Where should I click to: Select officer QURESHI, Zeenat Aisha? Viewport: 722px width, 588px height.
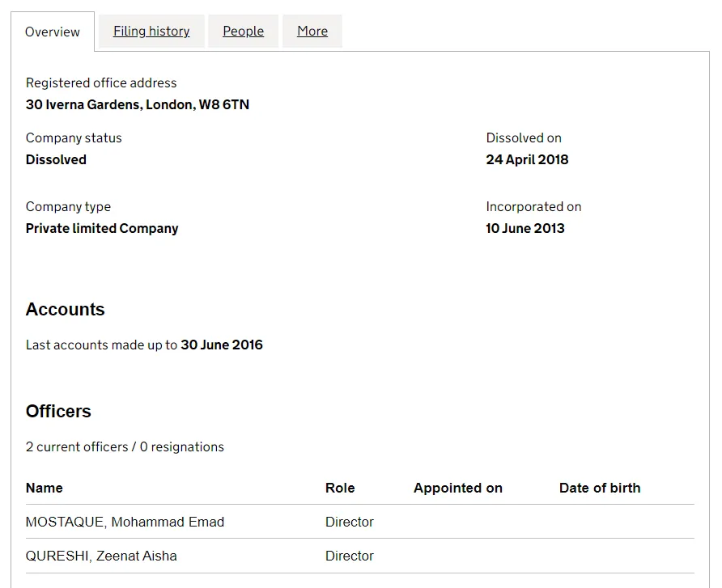(x=101, y=556)
